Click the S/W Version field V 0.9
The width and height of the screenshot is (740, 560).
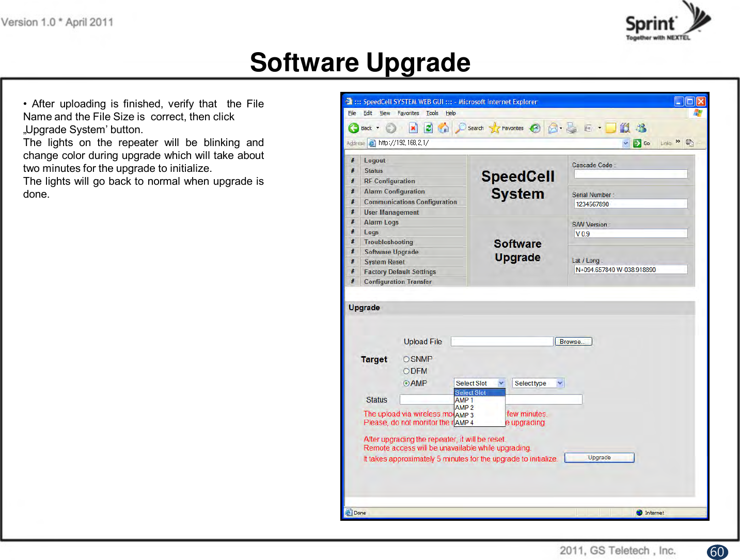(631, 233)
